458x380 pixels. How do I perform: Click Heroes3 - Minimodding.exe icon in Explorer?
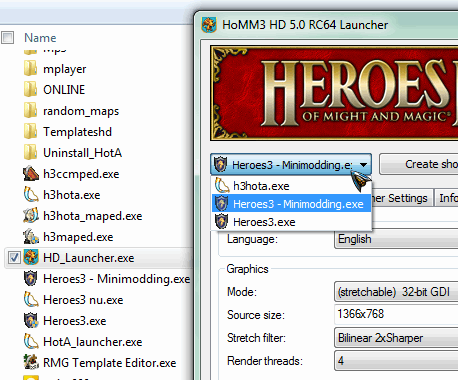(x=31, y=279)
